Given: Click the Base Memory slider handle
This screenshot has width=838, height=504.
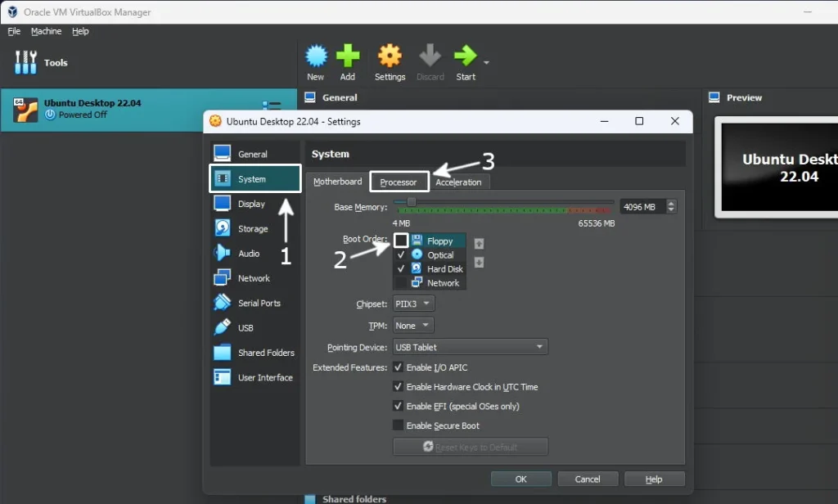Looking at the screenshot, I should (x=411, y=202).
